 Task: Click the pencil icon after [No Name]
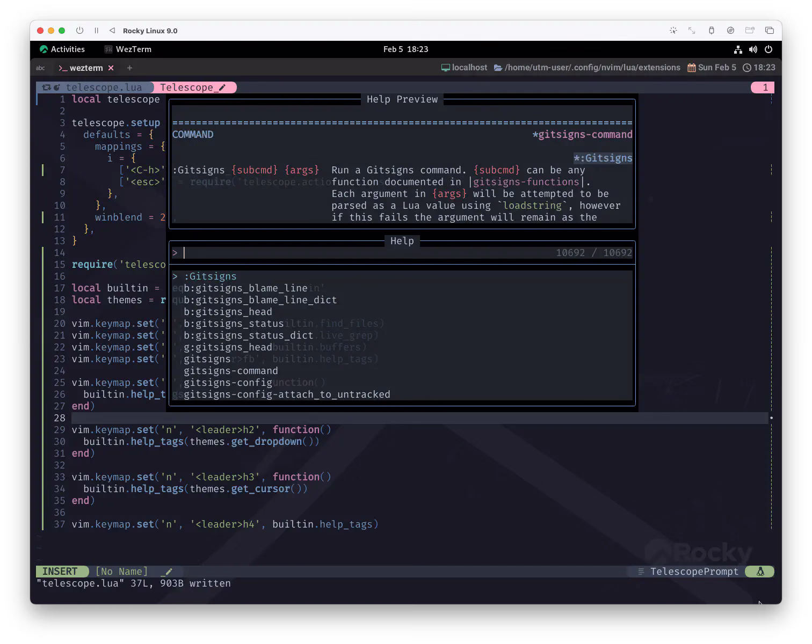tap(168, 572)
